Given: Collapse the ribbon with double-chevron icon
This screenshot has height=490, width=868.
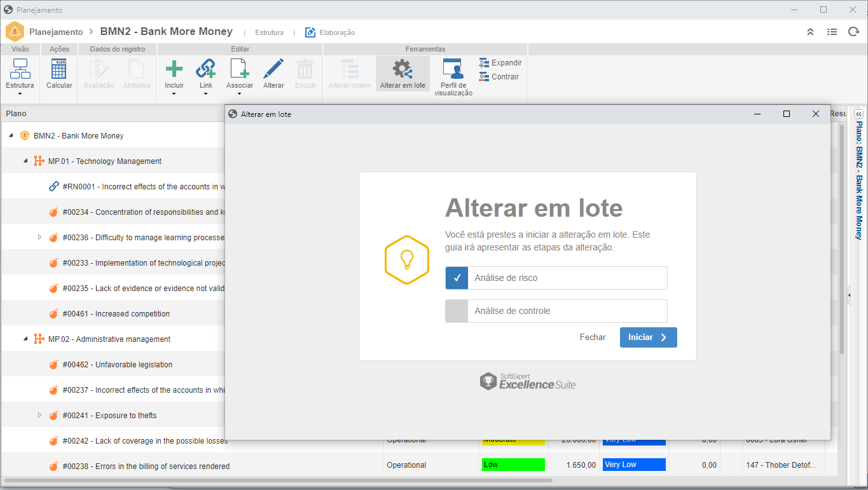Looking at the screenshot, I should pos(810,32).
